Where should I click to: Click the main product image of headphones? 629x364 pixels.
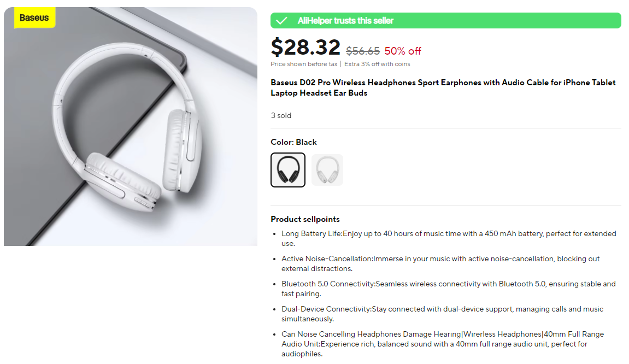(131, 126)
